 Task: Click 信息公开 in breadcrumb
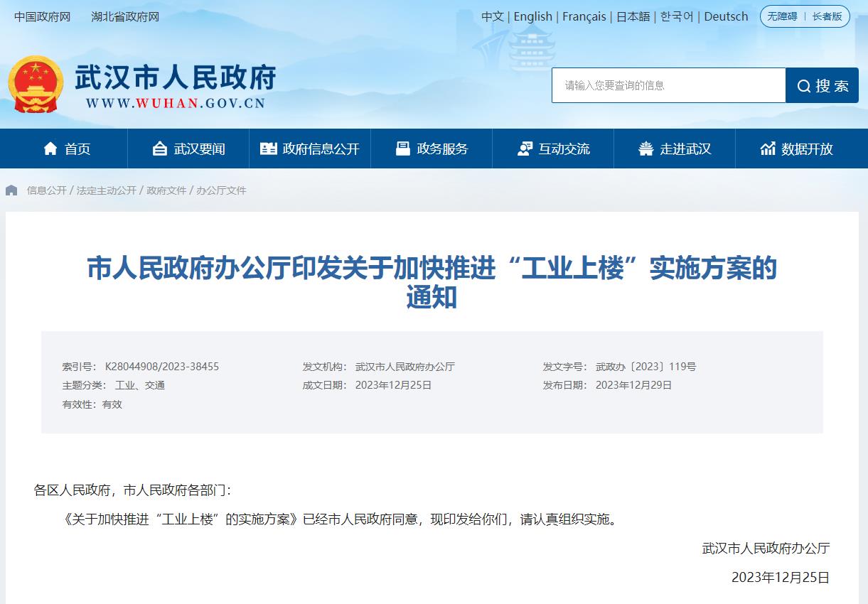(47, 190)
